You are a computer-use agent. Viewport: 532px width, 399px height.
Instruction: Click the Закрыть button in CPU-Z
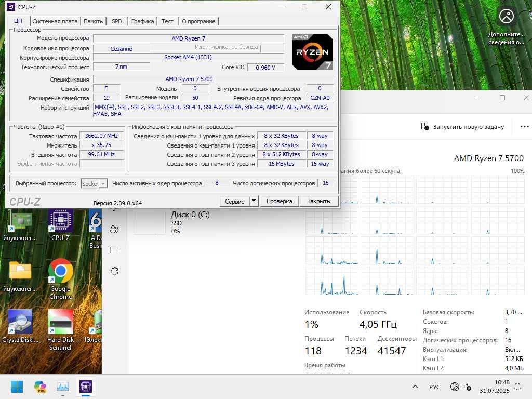[x=318, y=201]
